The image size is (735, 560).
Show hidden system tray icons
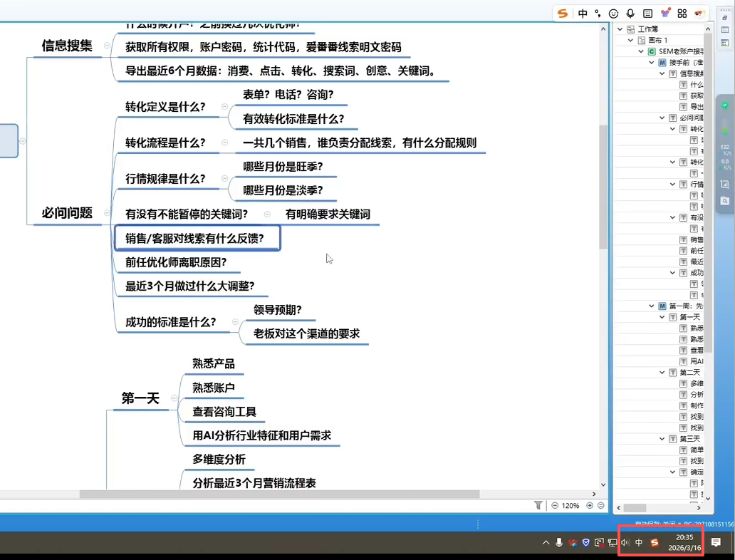coord(546,543)
